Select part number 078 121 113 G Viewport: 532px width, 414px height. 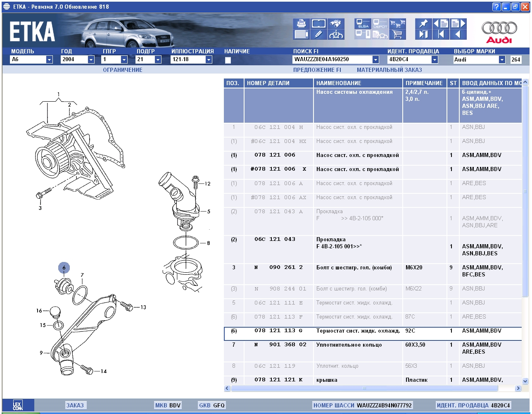[278, 331]
